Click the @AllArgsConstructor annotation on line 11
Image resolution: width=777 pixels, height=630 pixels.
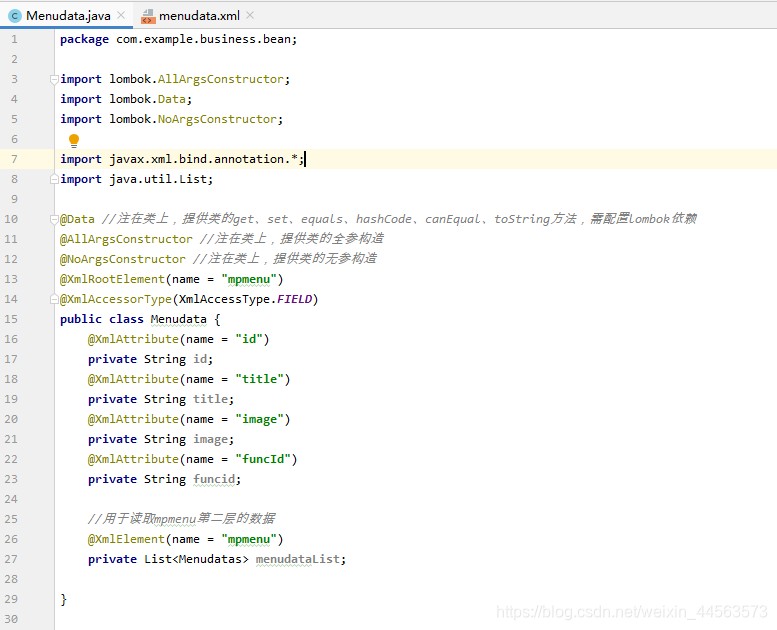126,239
